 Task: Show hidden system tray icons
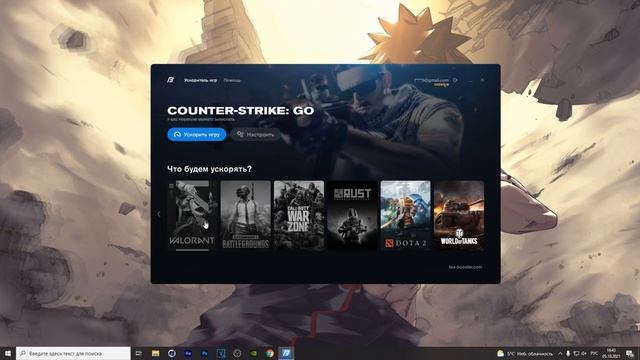[560, 353]
